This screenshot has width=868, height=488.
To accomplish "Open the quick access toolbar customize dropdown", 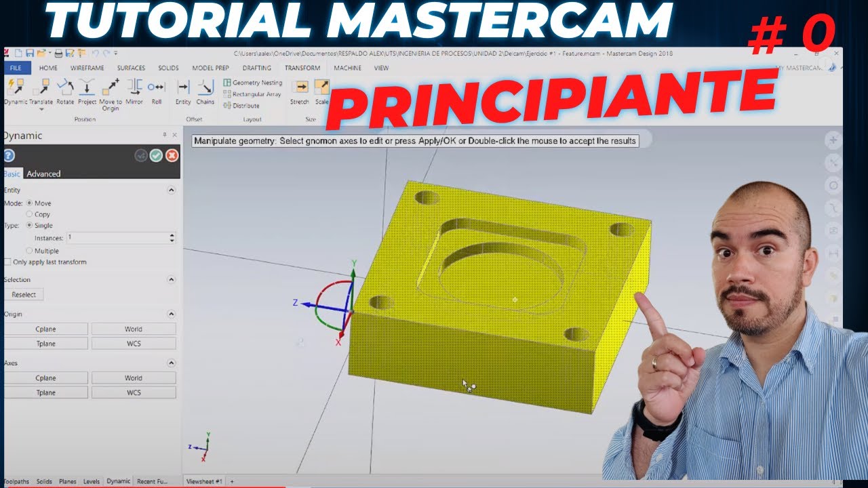I will pos(116,53).
